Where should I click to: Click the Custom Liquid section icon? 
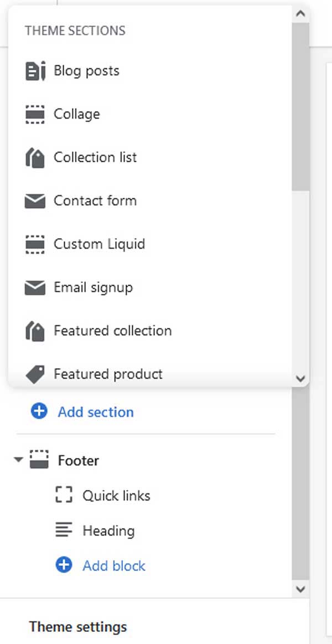point(35,244)
